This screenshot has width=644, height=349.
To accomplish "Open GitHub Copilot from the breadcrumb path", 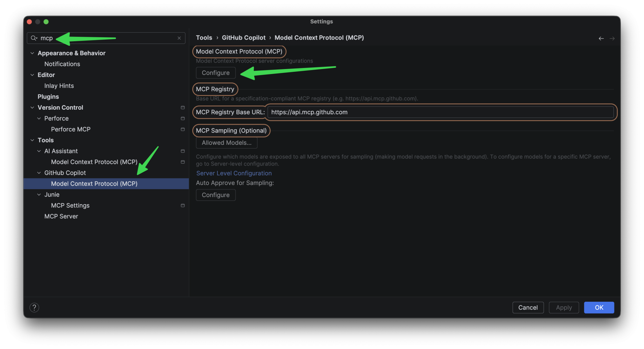I will coord(244,38).
